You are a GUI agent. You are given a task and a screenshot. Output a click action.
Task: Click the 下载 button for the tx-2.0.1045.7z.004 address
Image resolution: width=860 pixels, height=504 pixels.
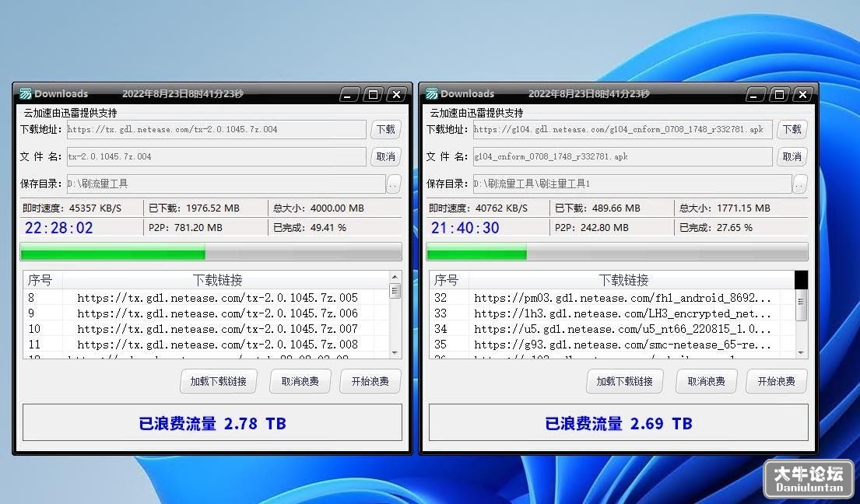(385, 129)
